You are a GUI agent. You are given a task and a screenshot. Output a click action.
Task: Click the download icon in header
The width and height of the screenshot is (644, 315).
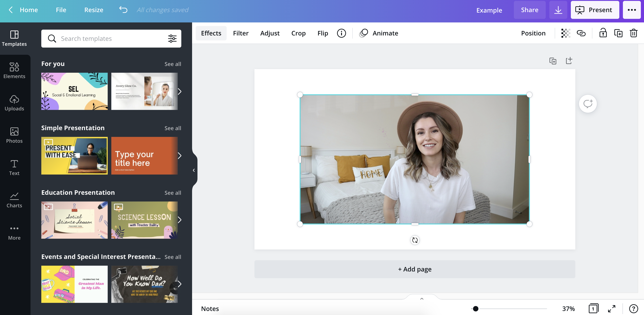pyautogui.click(x=558, y=10)
